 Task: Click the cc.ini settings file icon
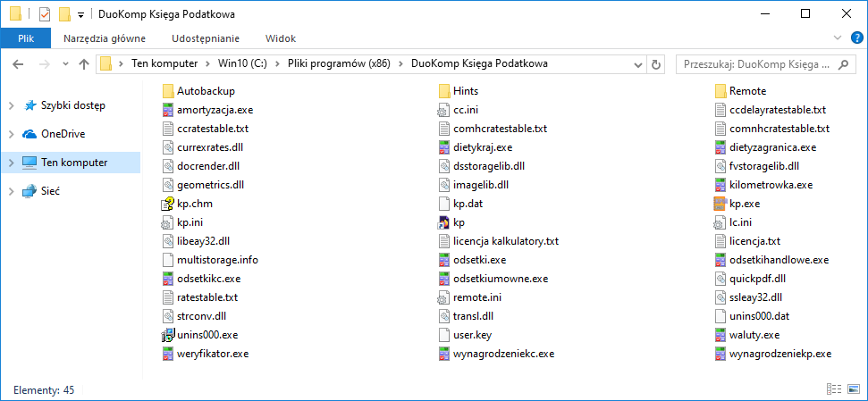pyautogui.click(x=444, y=110)
